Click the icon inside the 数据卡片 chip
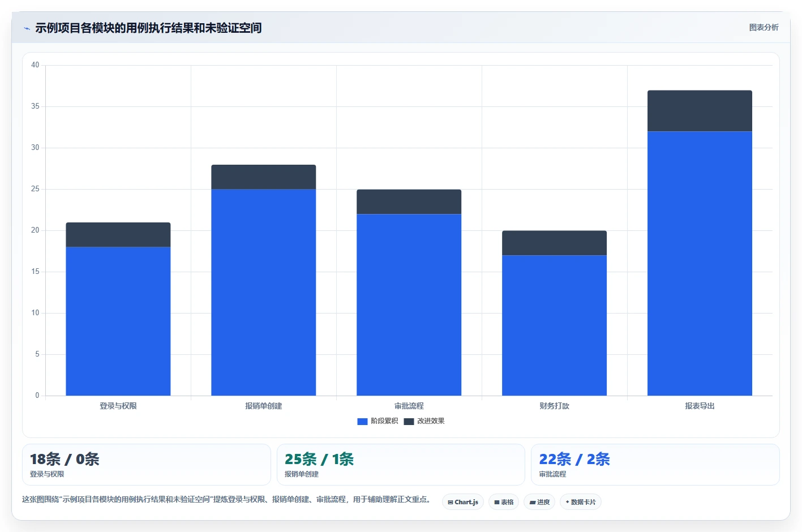This screenshot has height=532, width=802. 568,502
